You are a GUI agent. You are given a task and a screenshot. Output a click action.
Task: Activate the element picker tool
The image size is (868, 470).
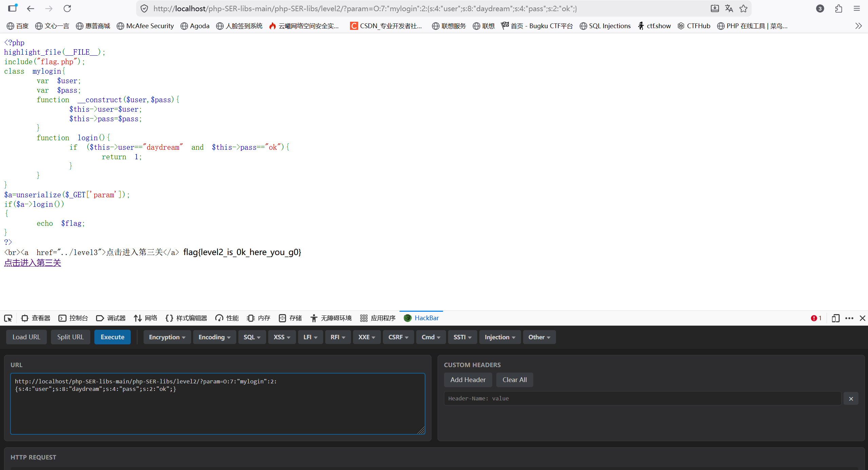point(8,318)
